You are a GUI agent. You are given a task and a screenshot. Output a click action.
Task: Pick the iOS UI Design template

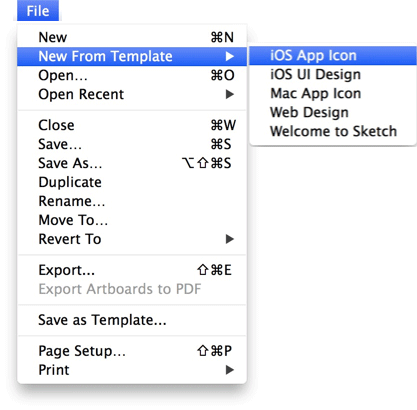coord(333,74)
